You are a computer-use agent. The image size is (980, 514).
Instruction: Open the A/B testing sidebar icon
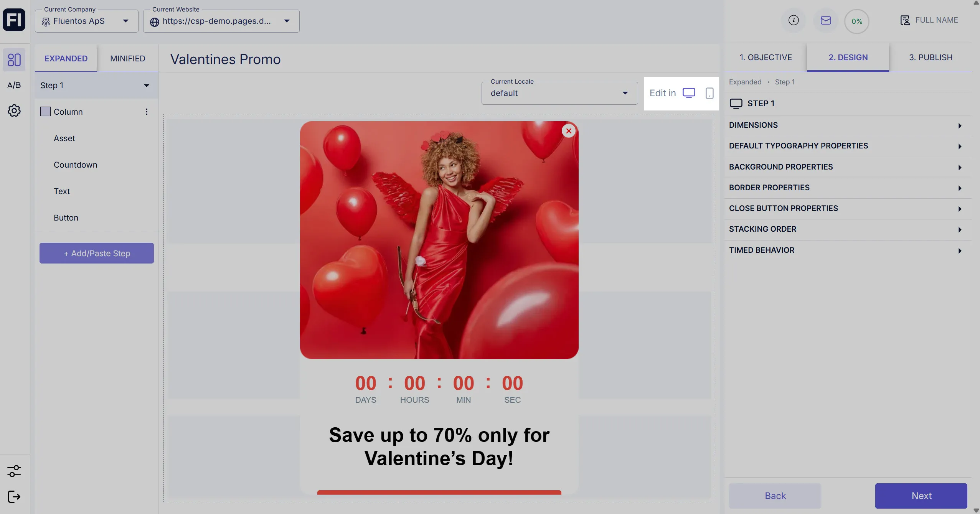(x=14, y=85)
